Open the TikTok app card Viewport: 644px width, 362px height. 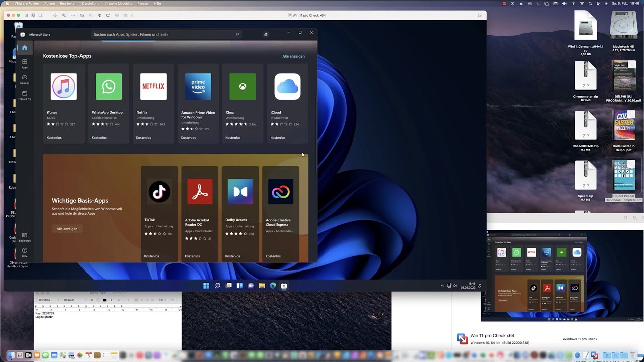pos(159,214)
